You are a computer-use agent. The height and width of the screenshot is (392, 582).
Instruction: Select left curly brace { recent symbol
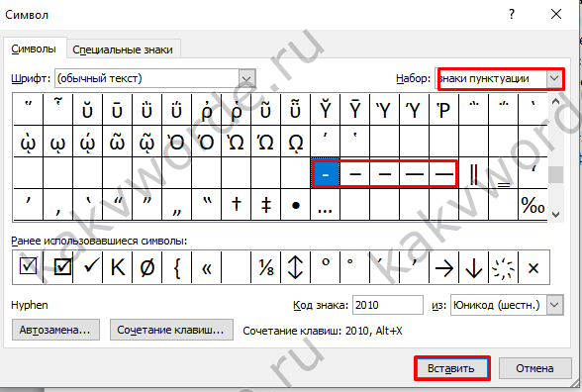click(177, 267)
